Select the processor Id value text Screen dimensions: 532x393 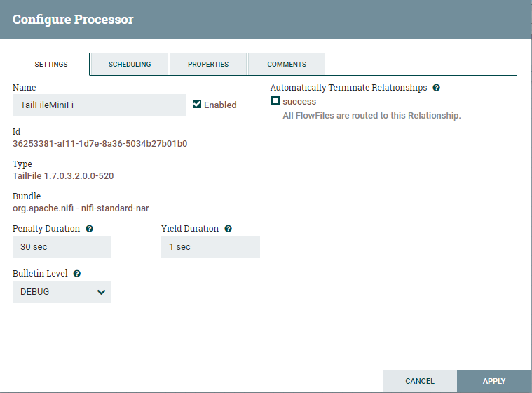click(x=100, y=144)
